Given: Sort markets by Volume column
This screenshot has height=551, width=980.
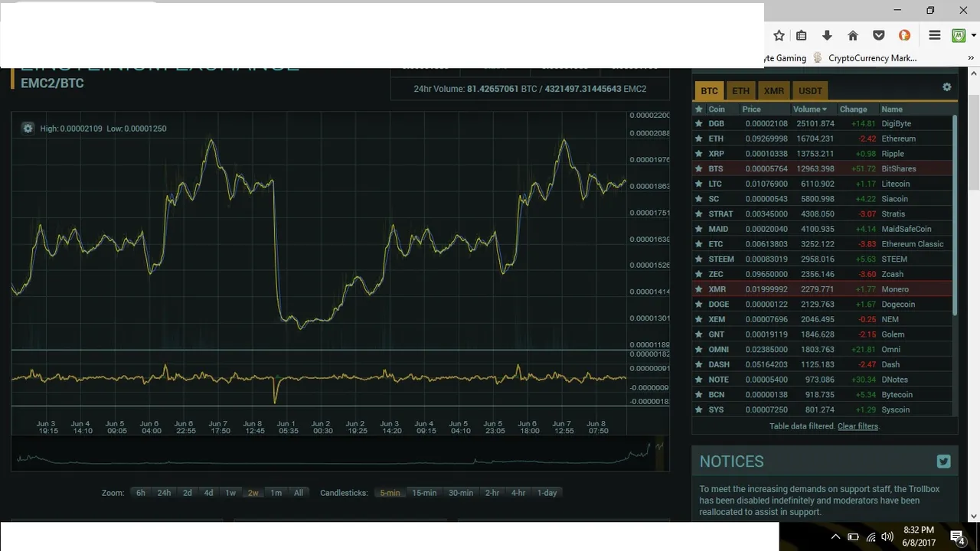Looking at the screenshot, I should [x=810, y=109].
